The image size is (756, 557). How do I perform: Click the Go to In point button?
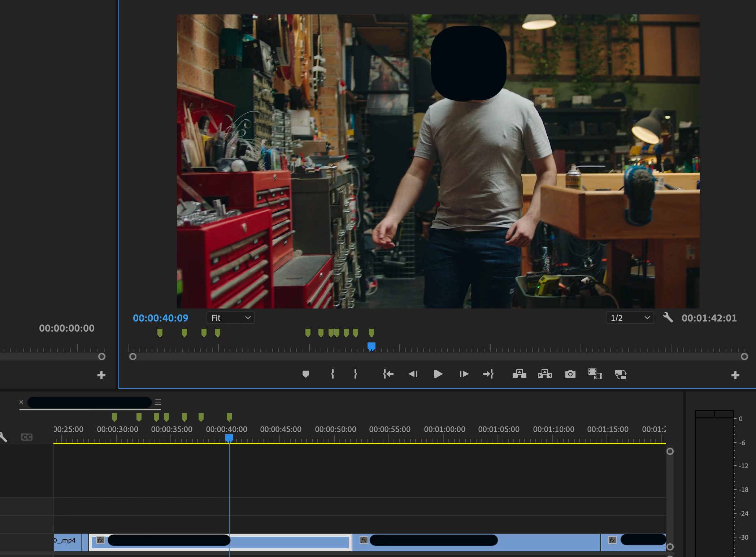388,374
